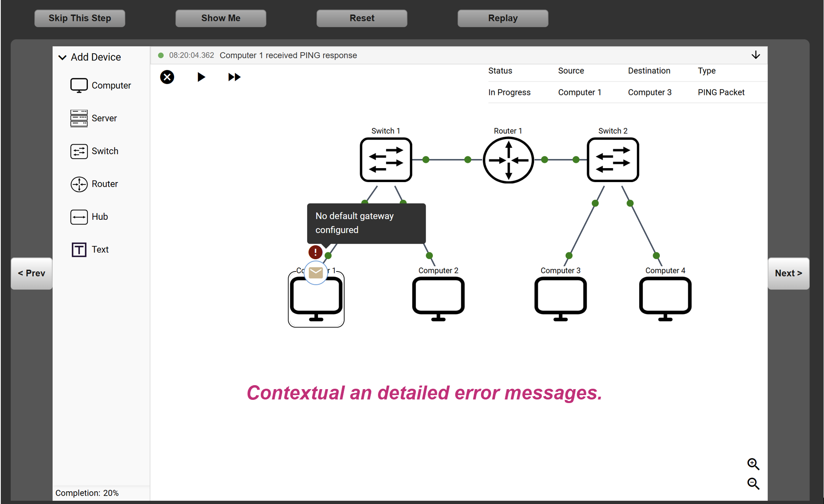The height and width of the screenshot is (504, 824).
Task: Zoom out of the network canvas
Action: (753, 484)
